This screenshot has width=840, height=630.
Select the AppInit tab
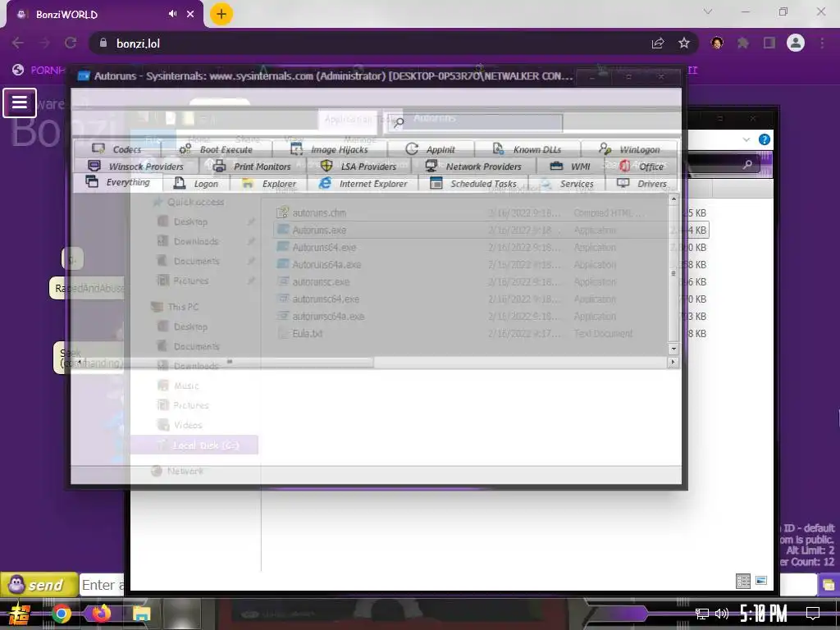point(431,149)
